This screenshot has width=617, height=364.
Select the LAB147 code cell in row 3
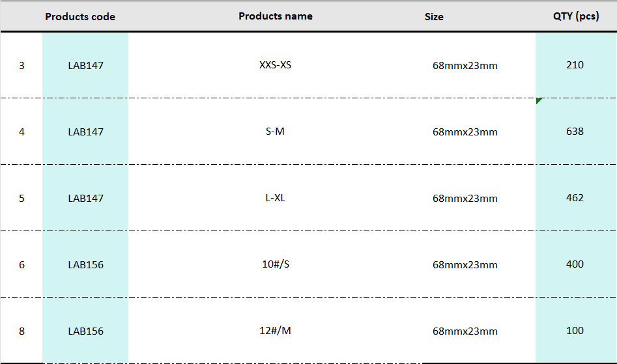[85, 65]
